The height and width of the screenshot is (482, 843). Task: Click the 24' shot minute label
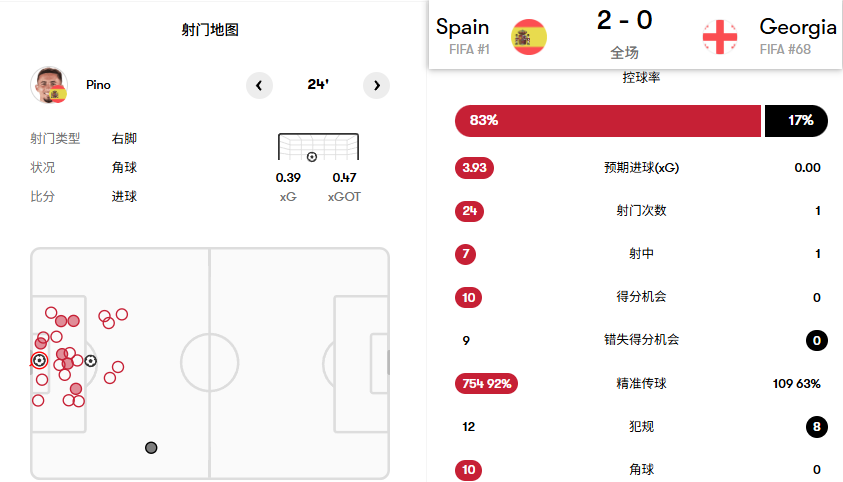pos(318,85)
